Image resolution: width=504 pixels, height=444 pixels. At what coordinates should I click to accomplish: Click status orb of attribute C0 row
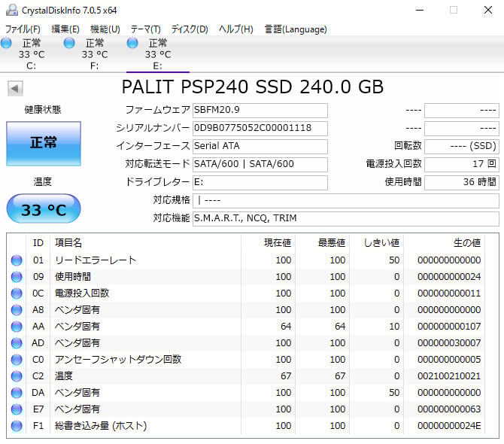point(17,360)
